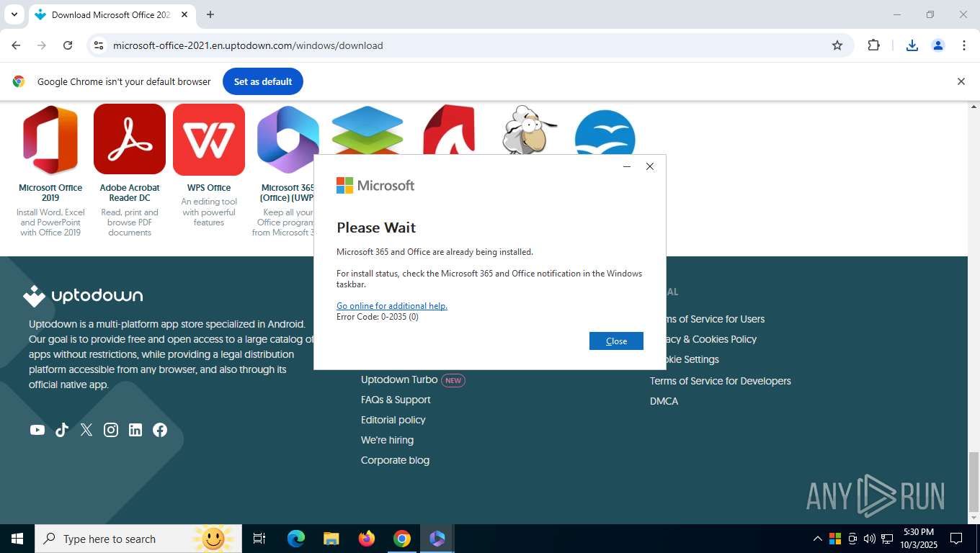Open Windows Start menu
The image size is (980, 553).
[x=17, y=539]
